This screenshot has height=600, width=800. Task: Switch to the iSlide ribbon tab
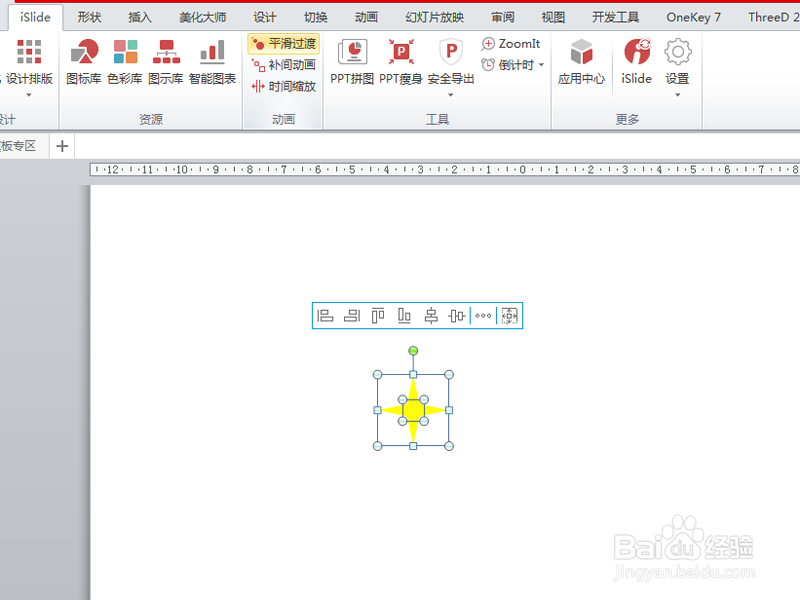(x=35, y=17)
